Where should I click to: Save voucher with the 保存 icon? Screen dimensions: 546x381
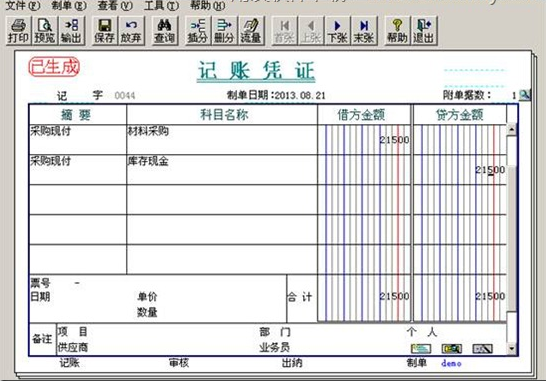pyautogui.click(x=104, y=31)
